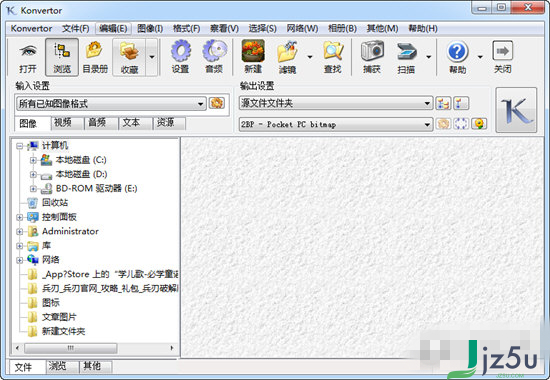
Task: Open the 目录册 catalog tool
Action: [95, 57]
